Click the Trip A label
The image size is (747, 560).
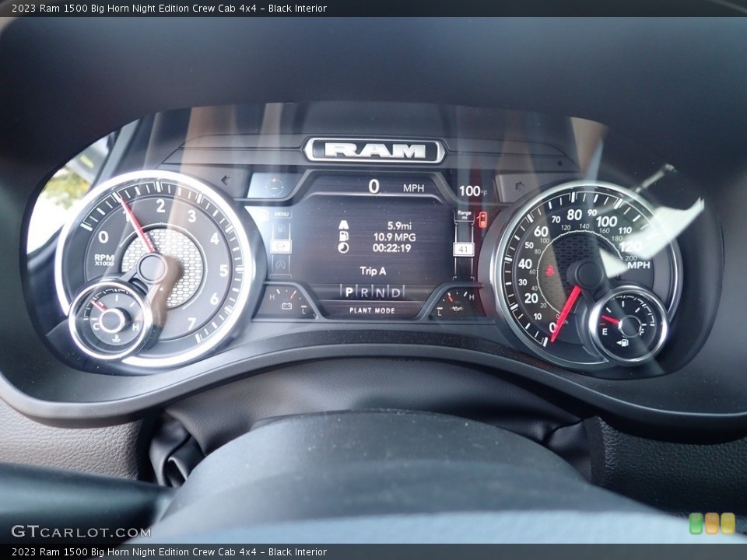coord(373,271)
